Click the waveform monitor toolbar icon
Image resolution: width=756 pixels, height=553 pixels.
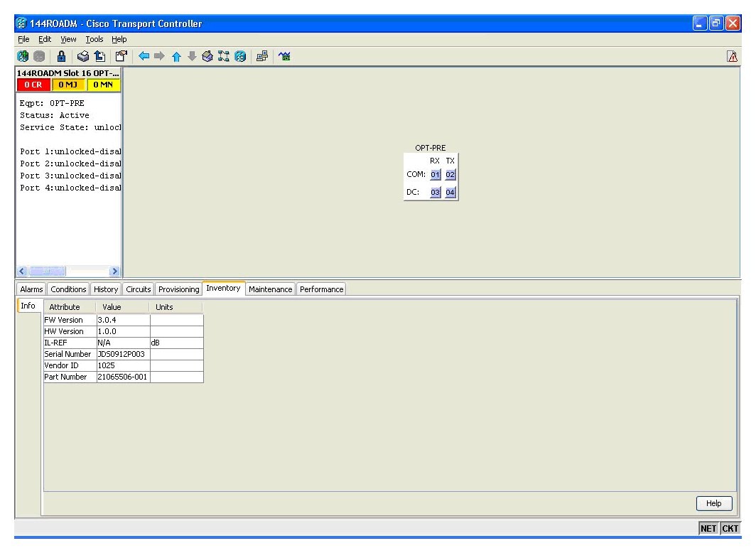tap(284, 56)
